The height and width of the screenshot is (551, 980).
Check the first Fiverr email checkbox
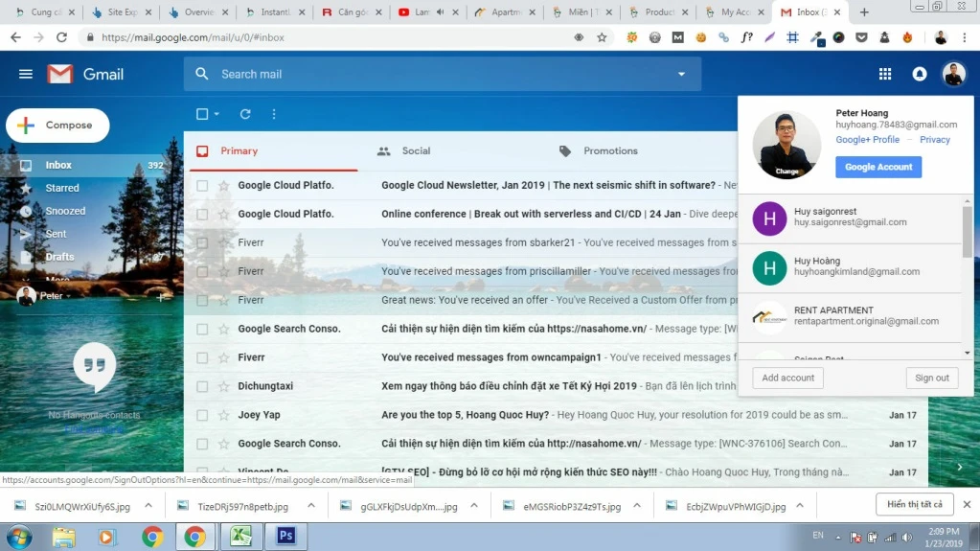[202, 243]
